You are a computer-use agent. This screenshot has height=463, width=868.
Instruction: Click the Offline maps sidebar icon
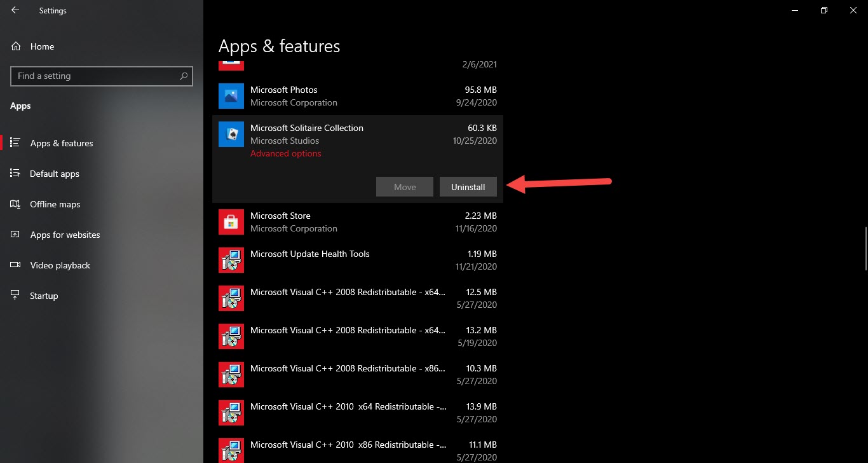16,204
